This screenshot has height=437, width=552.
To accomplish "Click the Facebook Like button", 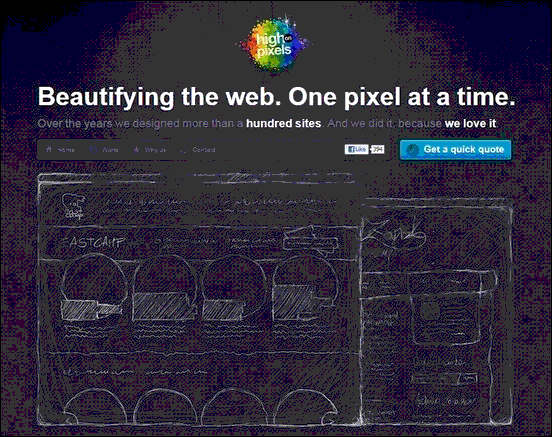I will pyautogui.click(x=356, y=149).
